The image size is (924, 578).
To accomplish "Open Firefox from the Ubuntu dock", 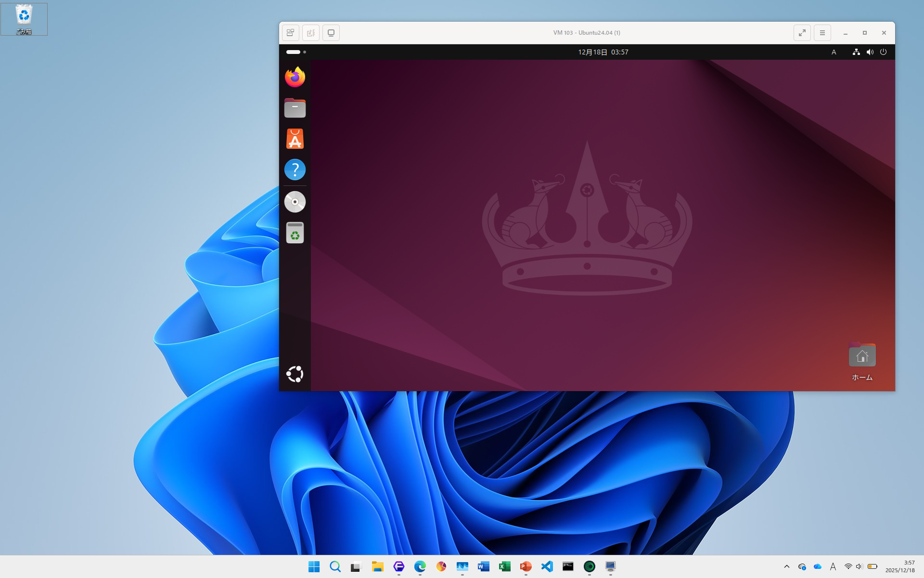I will tap(295, 77).
